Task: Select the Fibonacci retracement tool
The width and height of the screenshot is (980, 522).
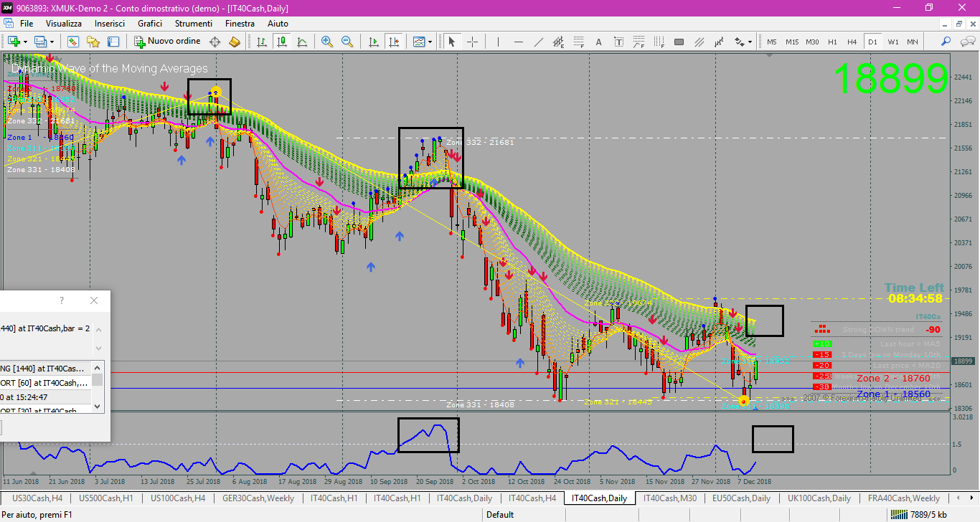Action: (579, 42)
